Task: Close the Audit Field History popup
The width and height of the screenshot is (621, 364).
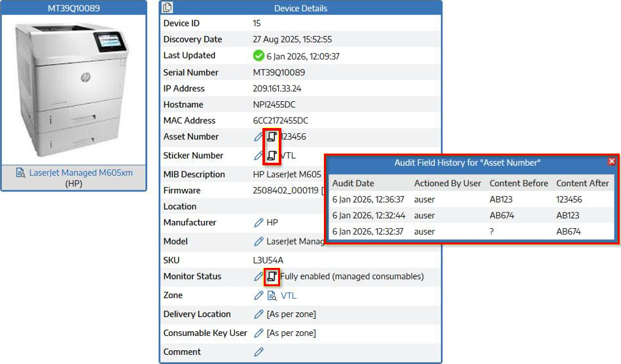Action: [611, 161]
